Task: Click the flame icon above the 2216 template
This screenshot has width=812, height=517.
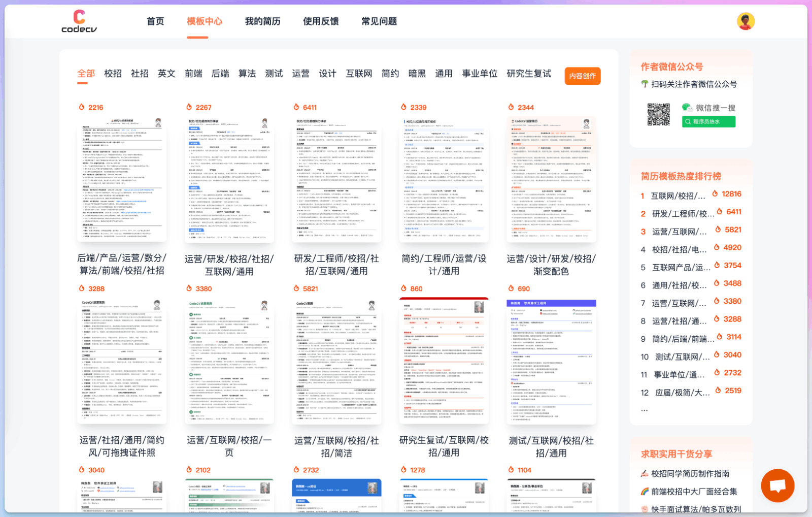Action: (x=83, y=107)
